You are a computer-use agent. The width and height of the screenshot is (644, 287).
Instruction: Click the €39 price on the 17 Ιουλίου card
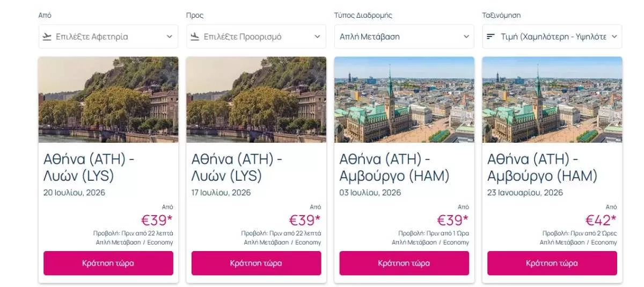pyautogui.click(x=305, y=220)
